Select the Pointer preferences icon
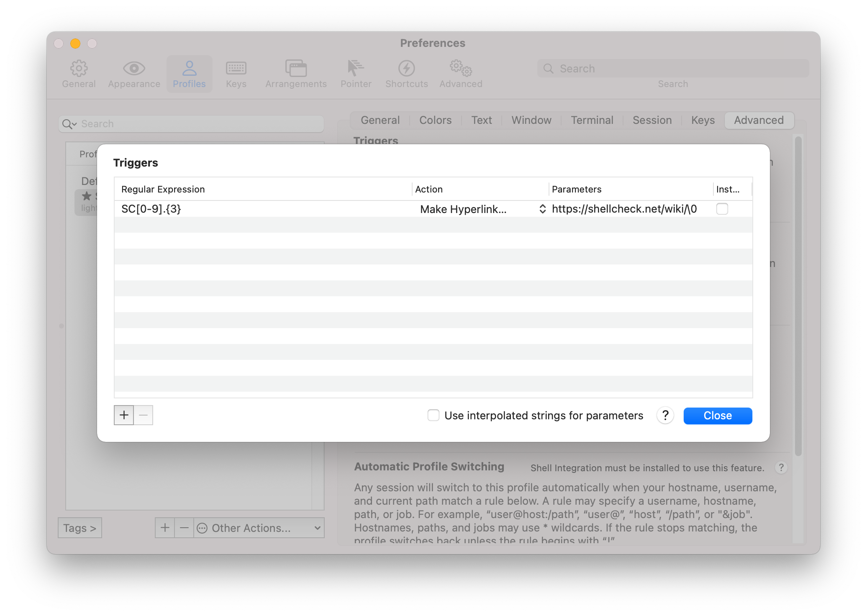This screenshot has height=616, width=867. [356, 68]
